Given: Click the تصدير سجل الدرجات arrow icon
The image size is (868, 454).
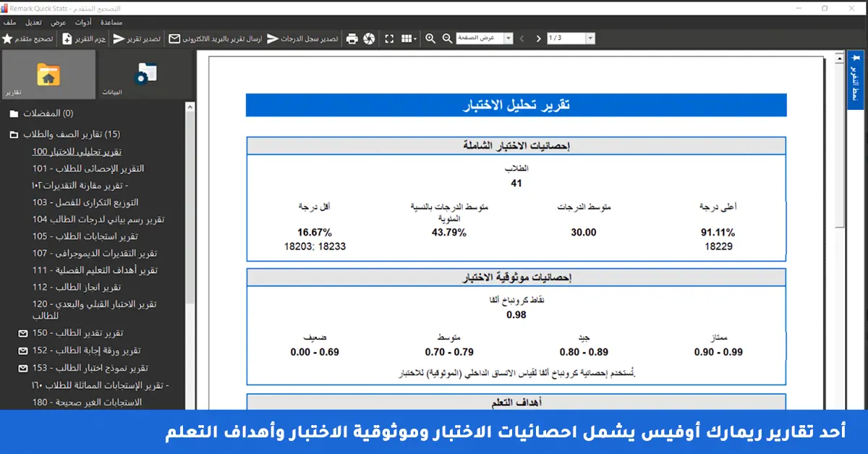Looking at the screenshot, I should tap(273, 38).
